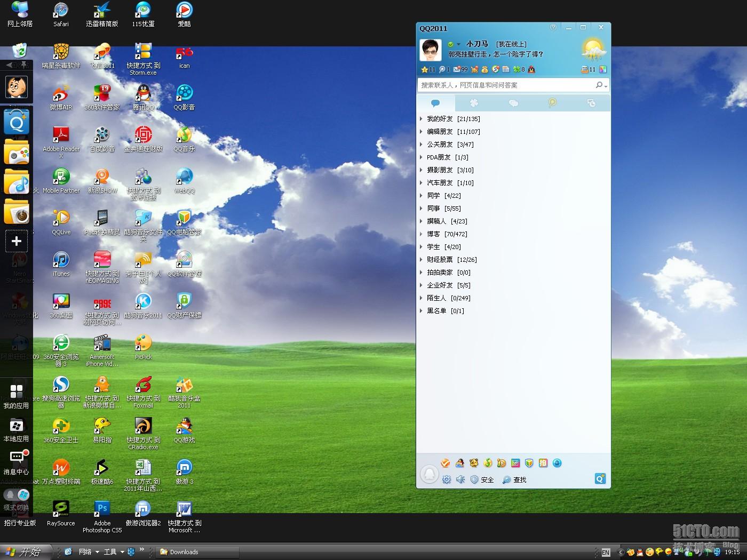The height and width of the screenshot is (560, 747).
Task: Click 消息中心 in the left sidebar
Action: coord(17,462)
